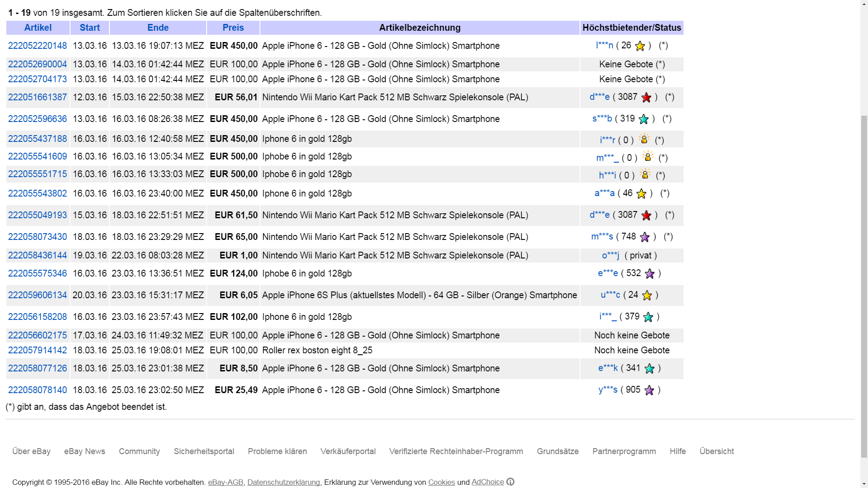Open AdChoice link
This screenshot has height=488, width=868.
[x=487, y=482]
